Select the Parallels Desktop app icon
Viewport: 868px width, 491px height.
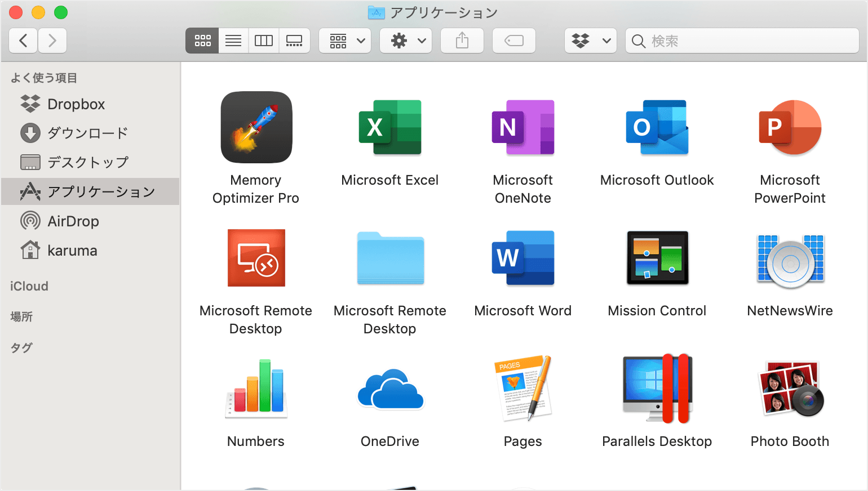point(657,389)
